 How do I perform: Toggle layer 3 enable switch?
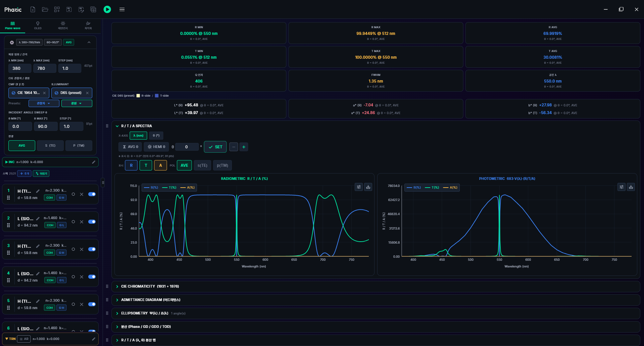[92, 249]
